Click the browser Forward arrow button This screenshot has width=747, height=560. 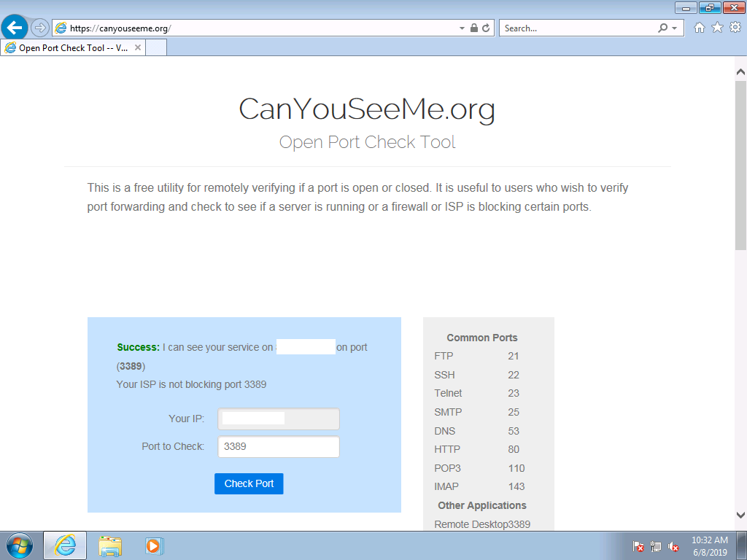[40, 28]
